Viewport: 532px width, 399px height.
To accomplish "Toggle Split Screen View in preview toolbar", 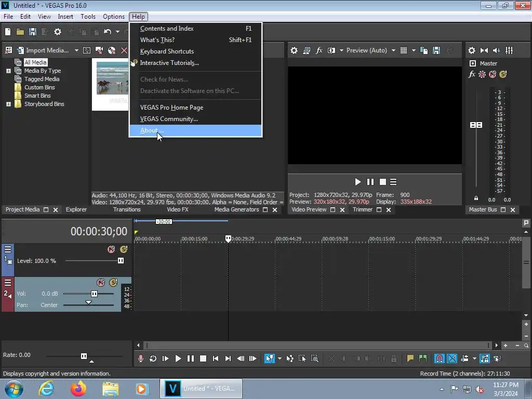I will 331,50.
